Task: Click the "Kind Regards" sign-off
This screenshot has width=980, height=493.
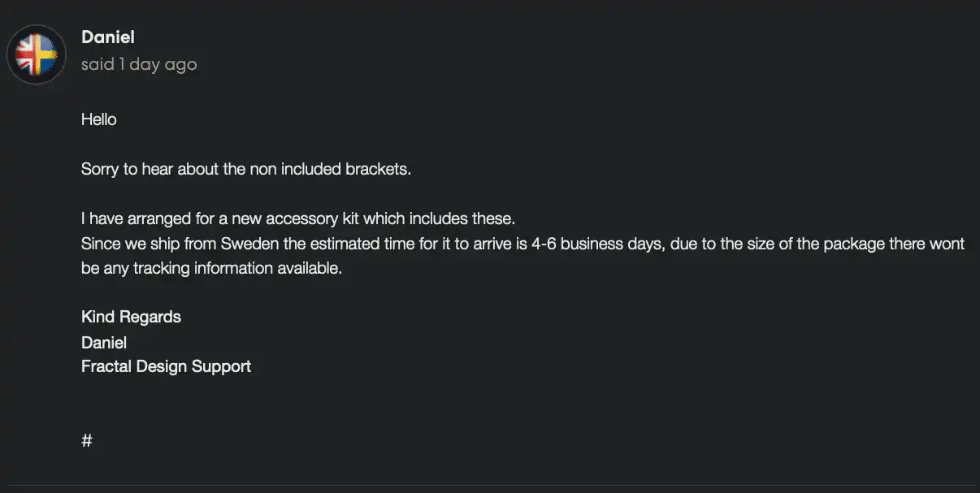Action: coord(131,317)
